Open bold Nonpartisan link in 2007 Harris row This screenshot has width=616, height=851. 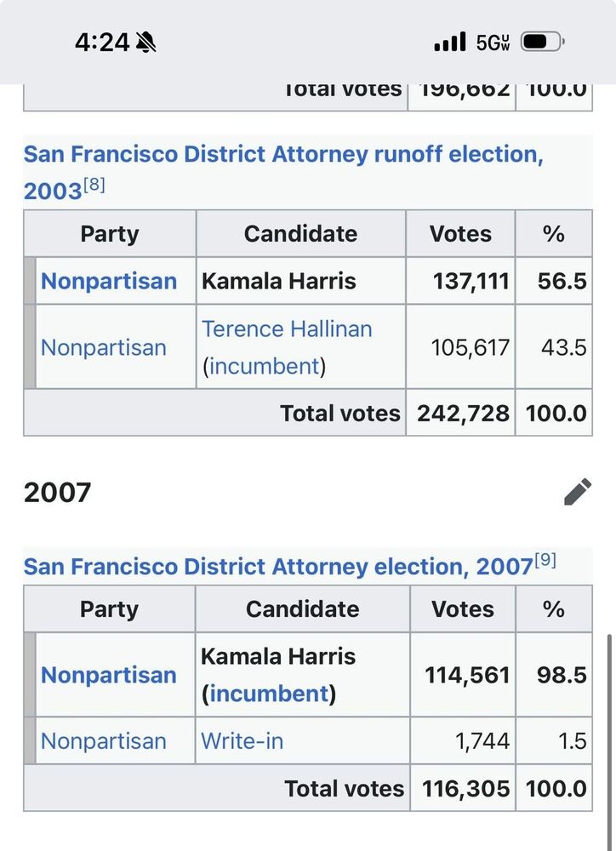coord(109,675)
